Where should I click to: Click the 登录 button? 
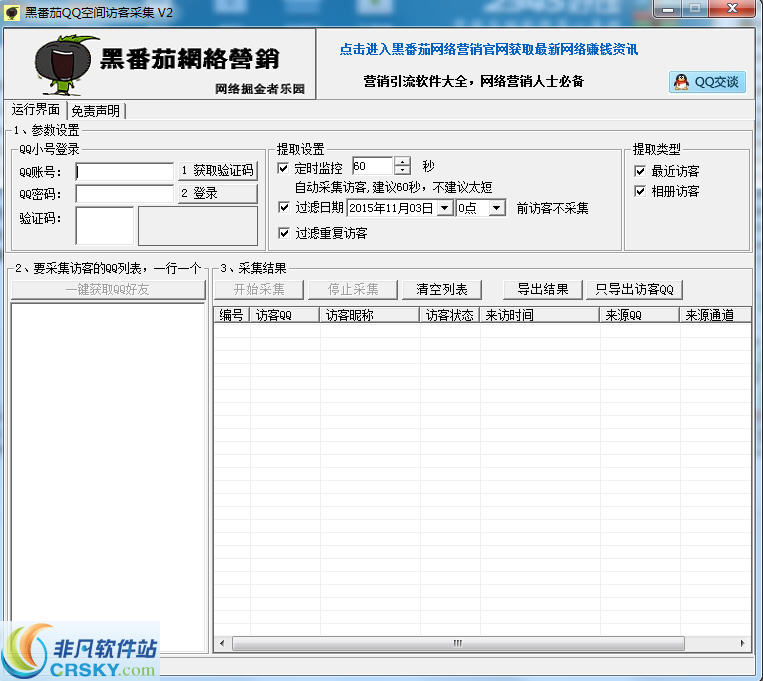click(x=218, y=193)
